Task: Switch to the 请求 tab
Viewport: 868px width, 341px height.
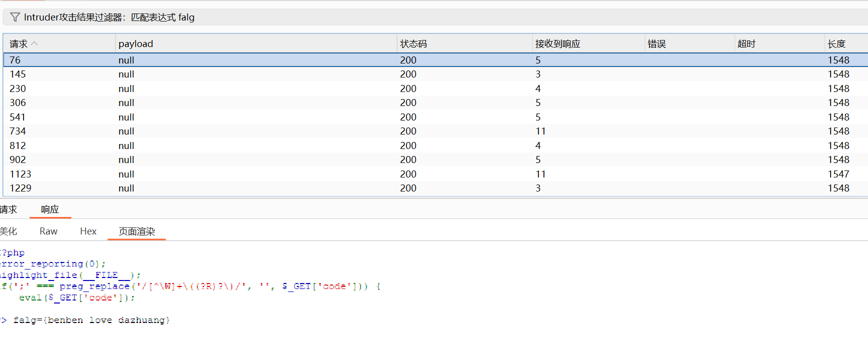Action: click(8, 209)
